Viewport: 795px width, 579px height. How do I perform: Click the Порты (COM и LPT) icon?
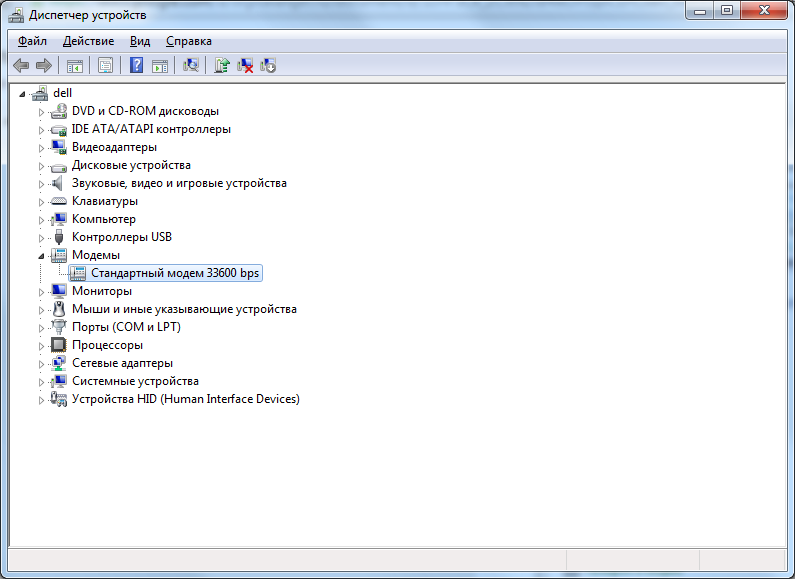[59, 327]
